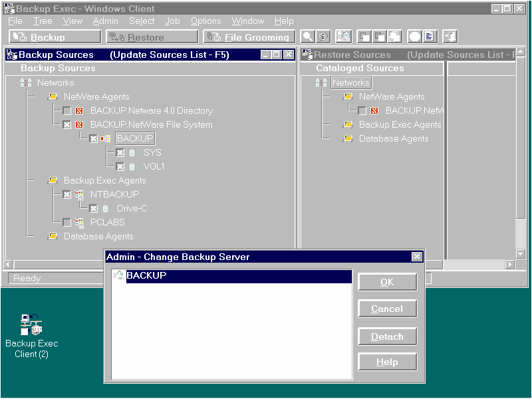
Task: Click the selection files toolbar icon
Action: coord(395,37)
